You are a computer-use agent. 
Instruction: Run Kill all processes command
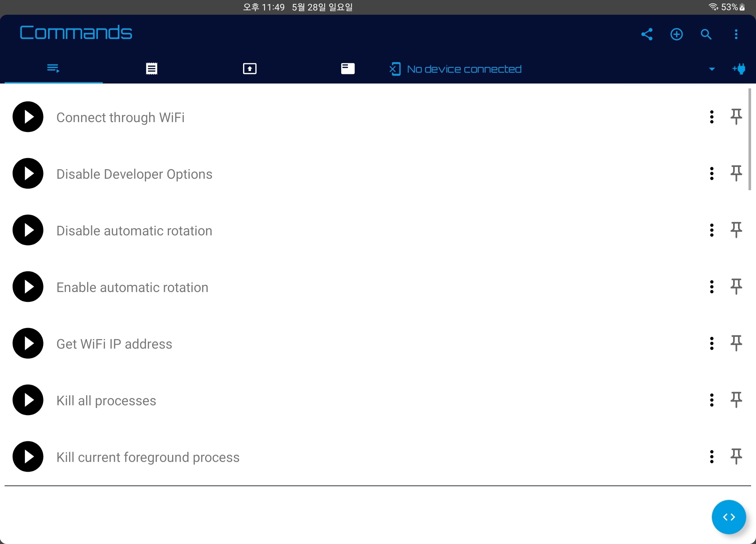[x=28, y=400]
